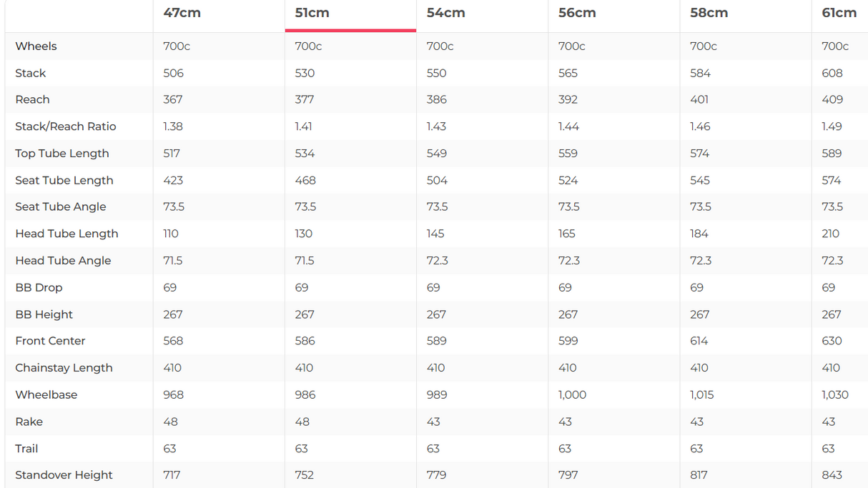
Task: Click the Wheelbase row label
Action: [x=46, y=394]
